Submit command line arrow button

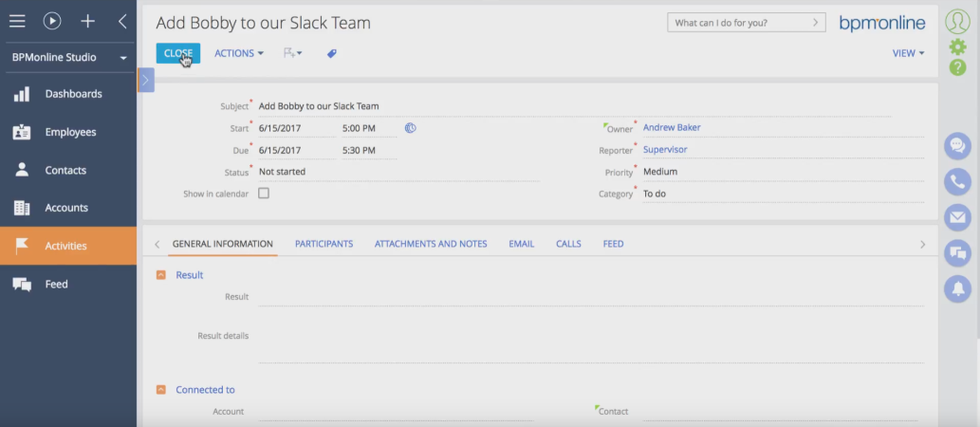(x=815, y=23)
